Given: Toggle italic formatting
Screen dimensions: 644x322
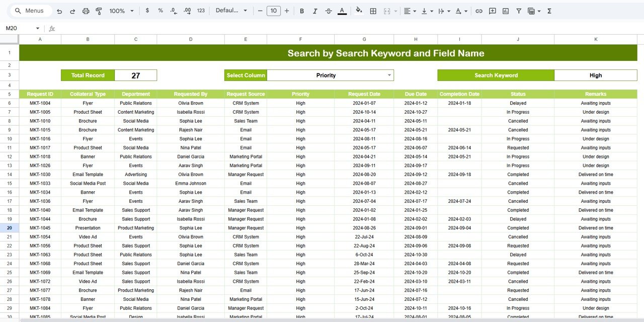Looking at the screenshot, I should click(x=315, y=11).
